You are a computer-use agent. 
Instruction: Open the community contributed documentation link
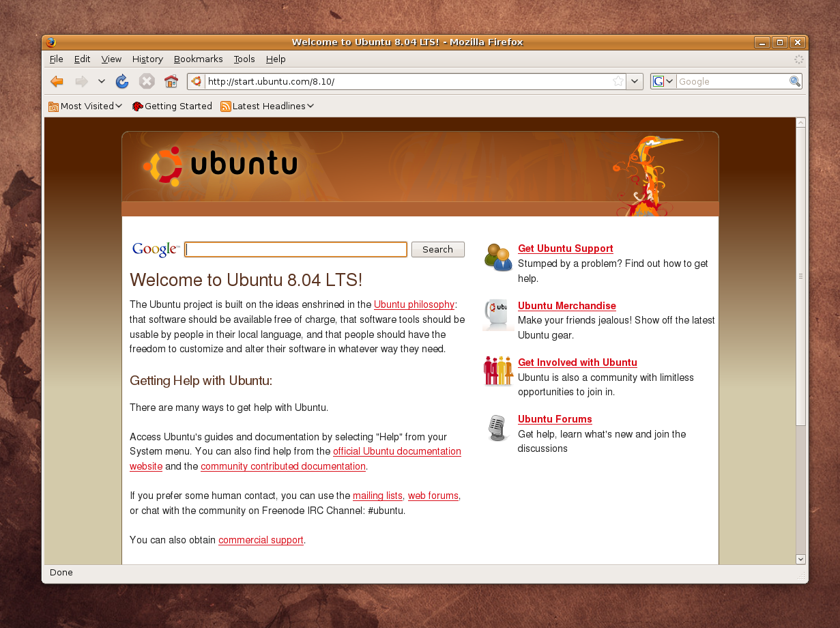point(283,466)
